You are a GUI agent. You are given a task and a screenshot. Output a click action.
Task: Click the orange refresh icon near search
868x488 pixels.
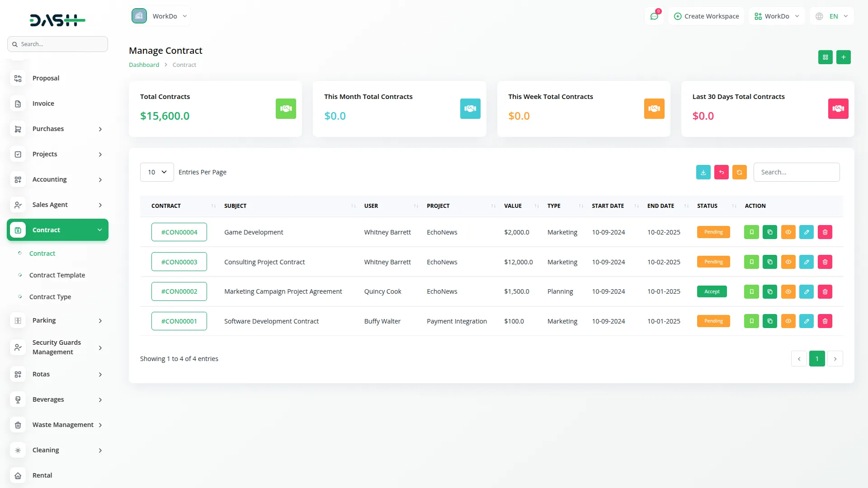(x=739, y=172)
